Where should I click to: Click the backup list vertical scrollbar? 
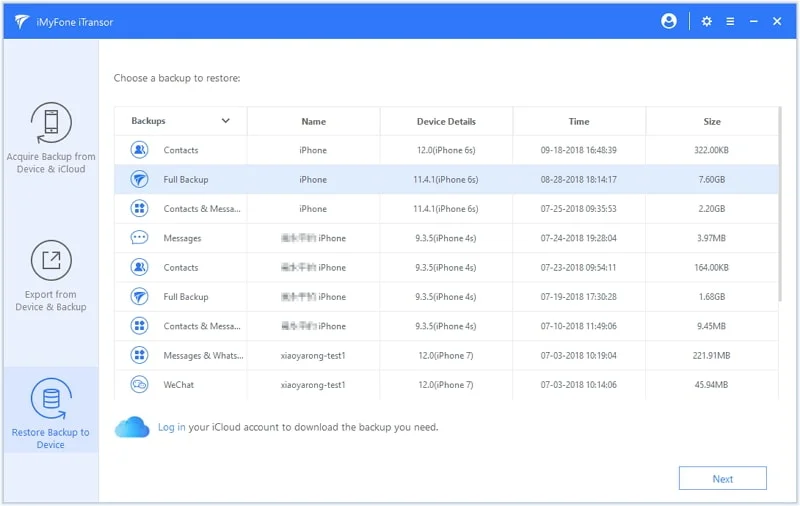point(780,204)
